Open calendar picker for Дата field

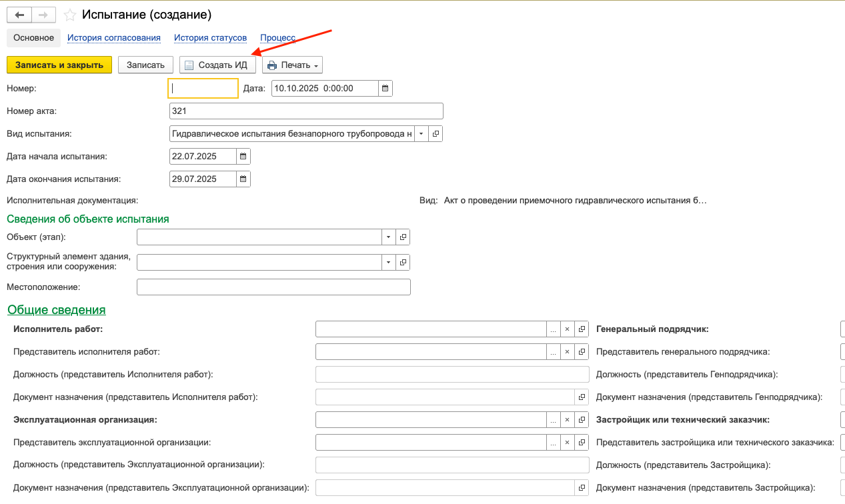tap(385, 88)
